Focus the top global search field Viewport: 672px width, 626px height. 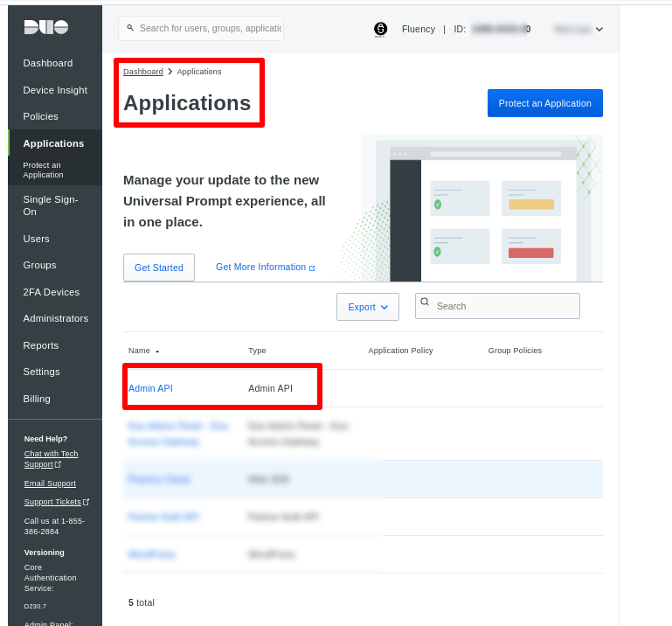click(x=201, y=28)
